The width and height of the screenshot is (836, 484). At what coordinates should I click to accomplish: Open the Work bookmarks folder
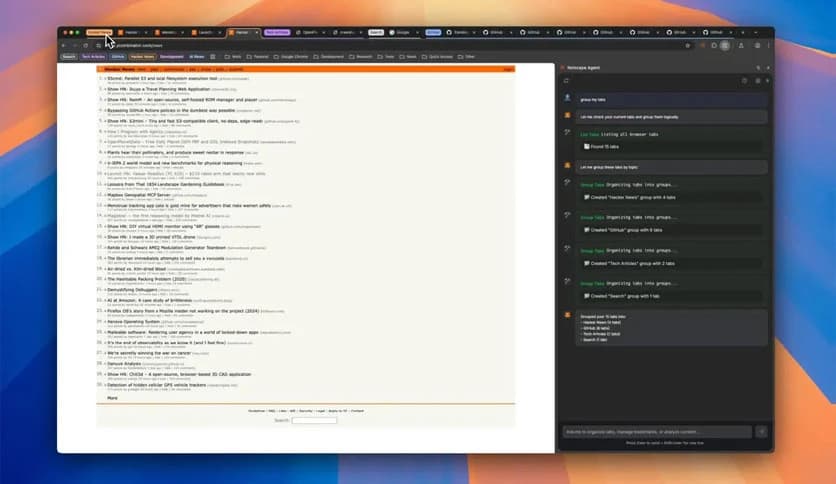click(x=233, y=57)
